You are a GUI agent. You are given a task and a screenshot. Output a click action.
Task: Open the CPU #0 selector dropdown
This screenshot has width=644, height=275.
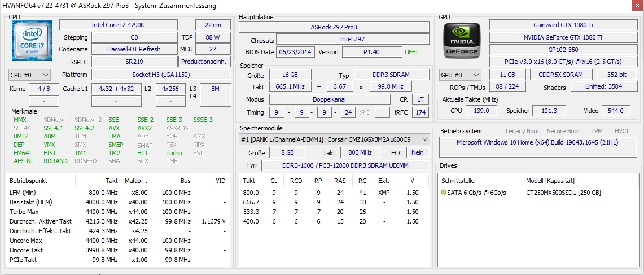(x=29, y=75)
